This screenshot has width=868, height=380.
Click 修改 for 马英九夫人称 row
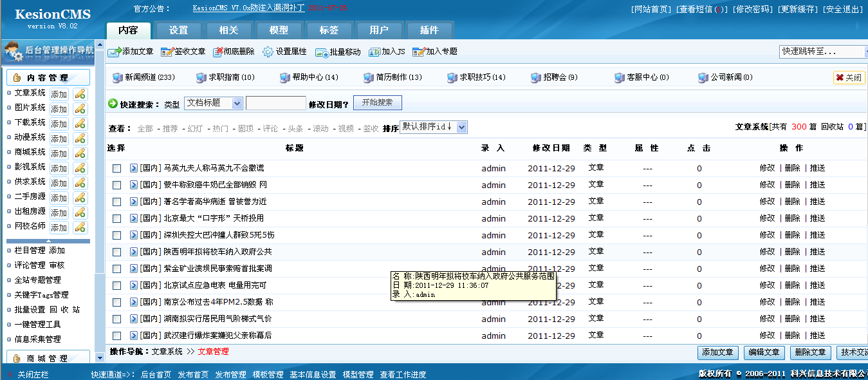point(767,168)
